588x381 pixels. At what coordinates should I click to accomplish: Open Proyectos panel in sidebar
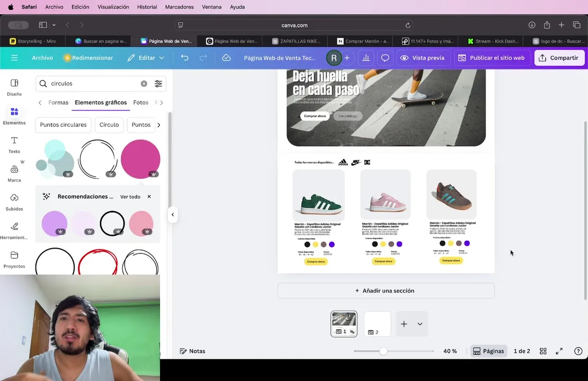tap(14, 260)
